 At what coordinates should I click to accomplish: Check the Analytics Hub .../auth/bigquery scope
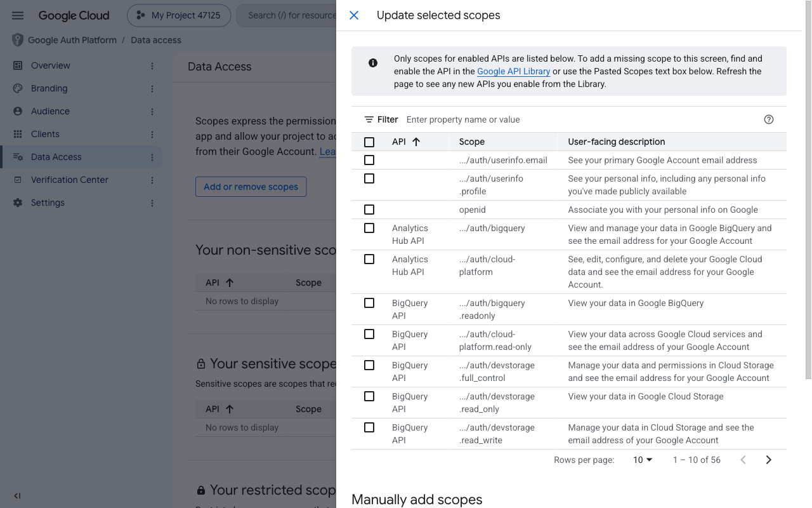click(369, 228)
